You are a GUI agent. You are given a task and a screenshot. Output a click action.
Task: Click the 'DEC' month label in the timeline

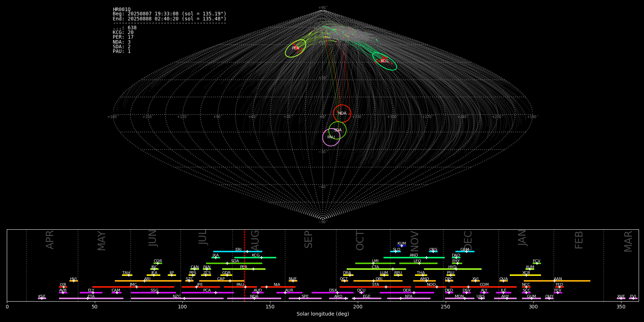468,240
